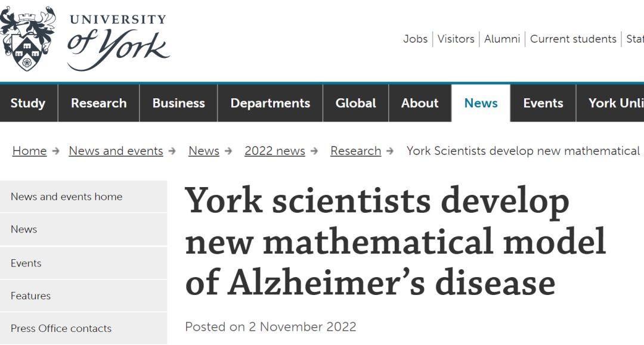Viewport: 644px width, 345px height.
Task: Open the Research navigation tab
Action: tap(98, 103)
